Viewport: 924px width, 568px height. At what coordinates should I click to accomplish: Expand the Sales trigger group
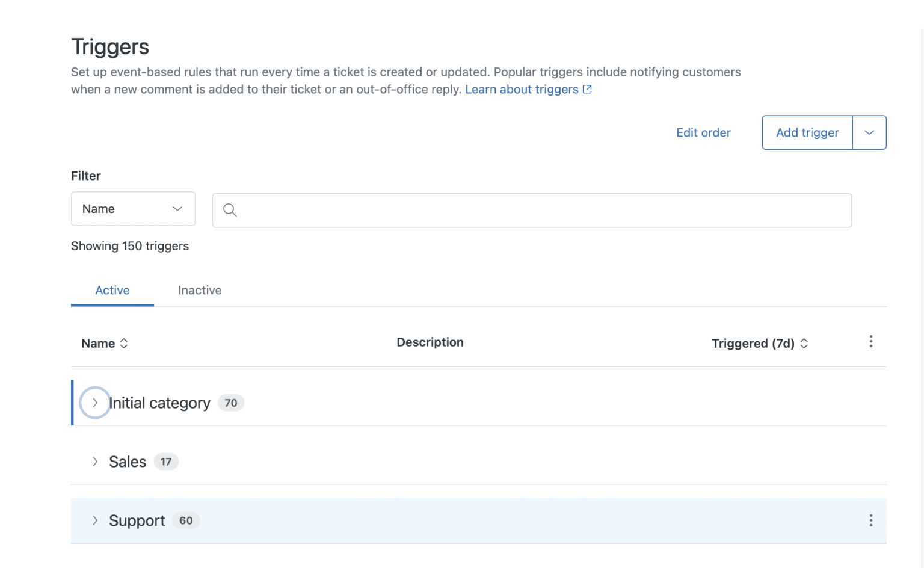point(94,461)
